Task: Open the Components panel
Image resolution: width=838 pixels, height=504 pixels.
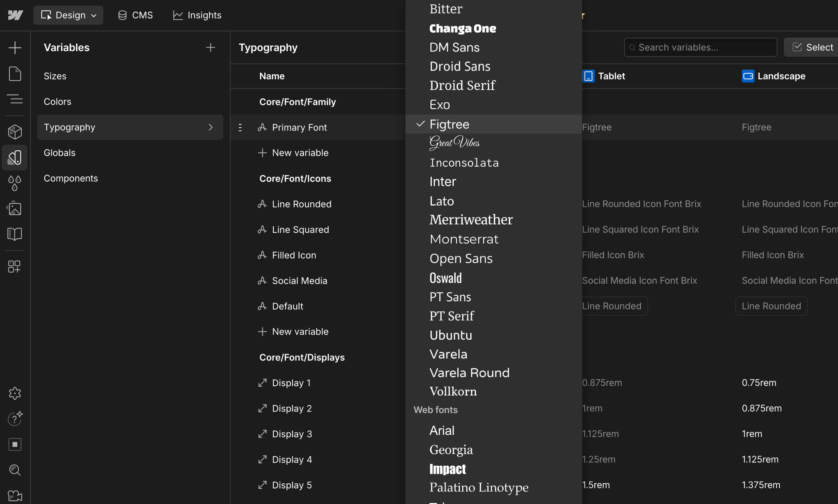Action: 15,132
